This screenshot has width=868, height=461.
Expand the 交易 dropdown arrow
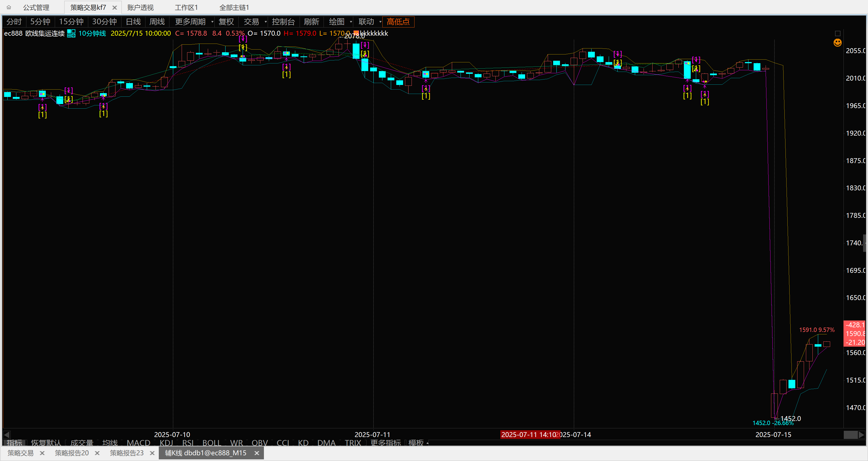click(x=266, y=22)
